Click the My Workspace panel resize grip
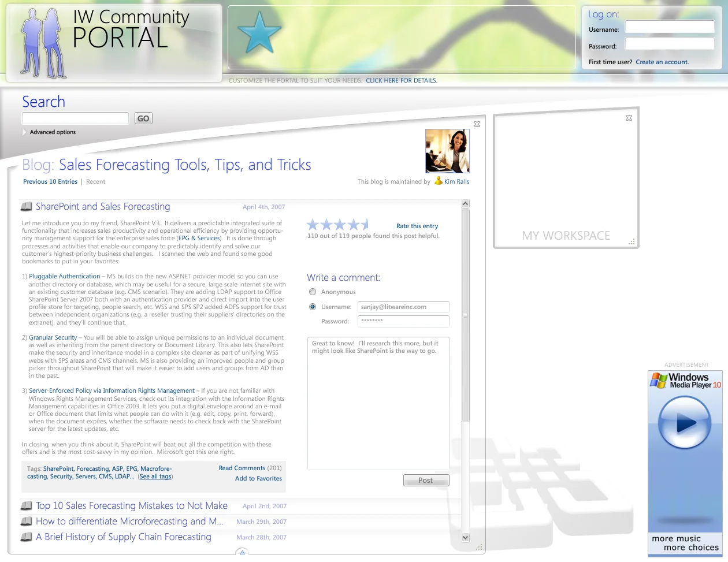The image size is (728, 562). tap(632, 241)
